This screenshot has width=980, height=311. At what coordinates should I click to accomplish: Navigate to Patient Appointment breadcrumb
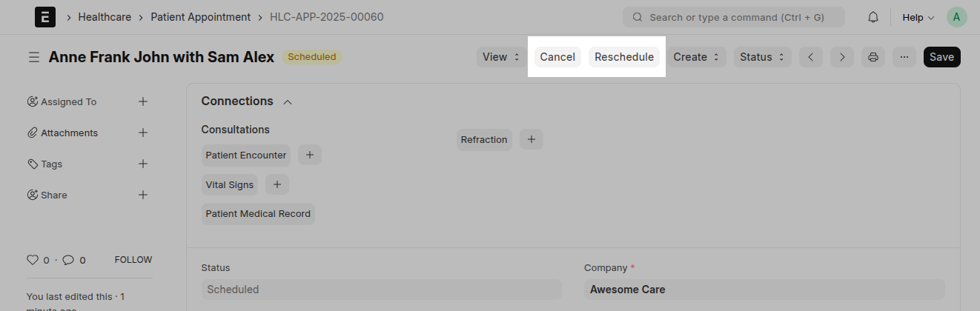point(200,16)
